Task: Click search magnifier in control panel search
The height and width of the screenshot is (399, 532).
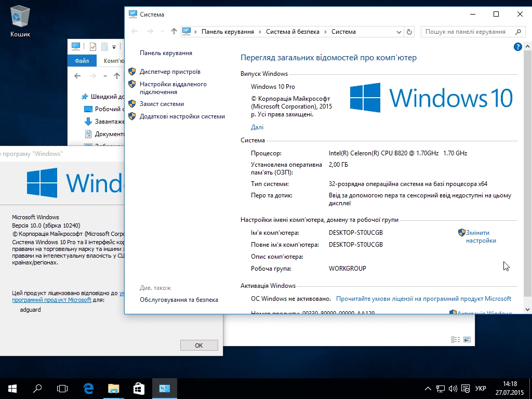Action: [x=518, y=32]
